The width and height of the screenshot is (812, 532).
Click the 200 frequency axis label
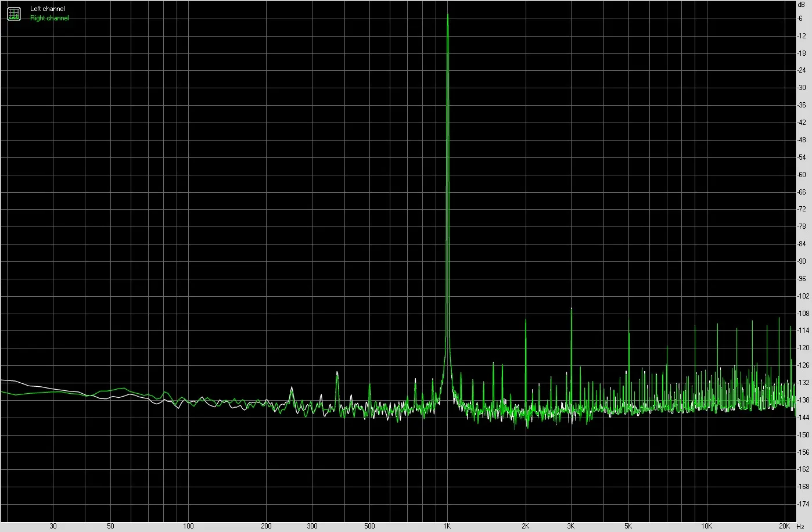pyautogui.click(x=267, y=526)
